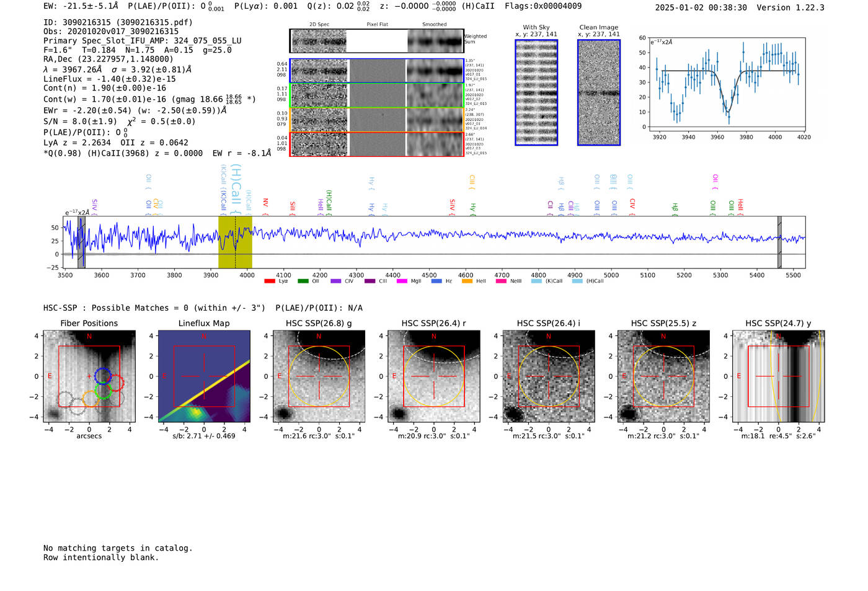Click the gray masked band near 5460 Å
Viewport: 868px width, 591px height.
[779, 242]
